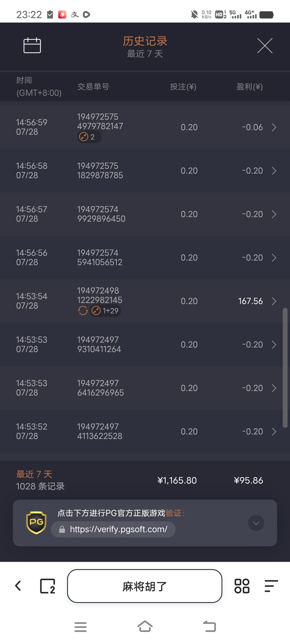Open the calendar date filter icon
290x644 pixels.
click(32, 45)
